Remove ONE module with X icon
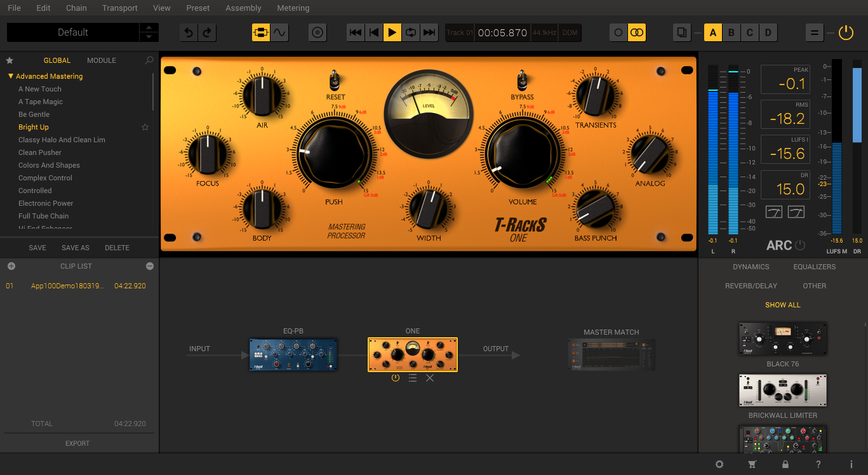 tap(430, 378)
